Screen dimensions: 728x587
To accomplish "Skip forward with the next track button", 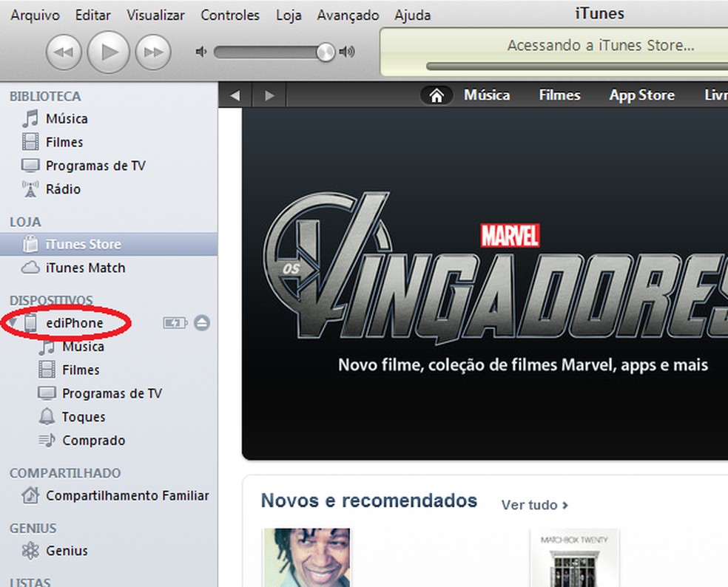I will click(x=153, y=52).
